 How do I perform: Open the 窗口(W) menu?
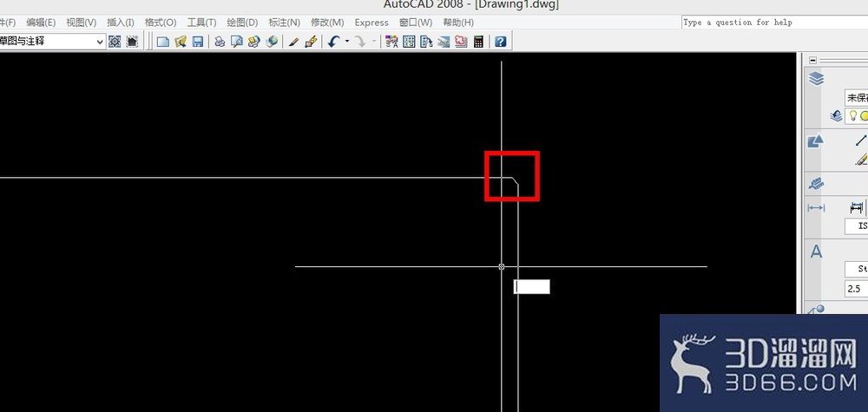(x=415, y=23)
